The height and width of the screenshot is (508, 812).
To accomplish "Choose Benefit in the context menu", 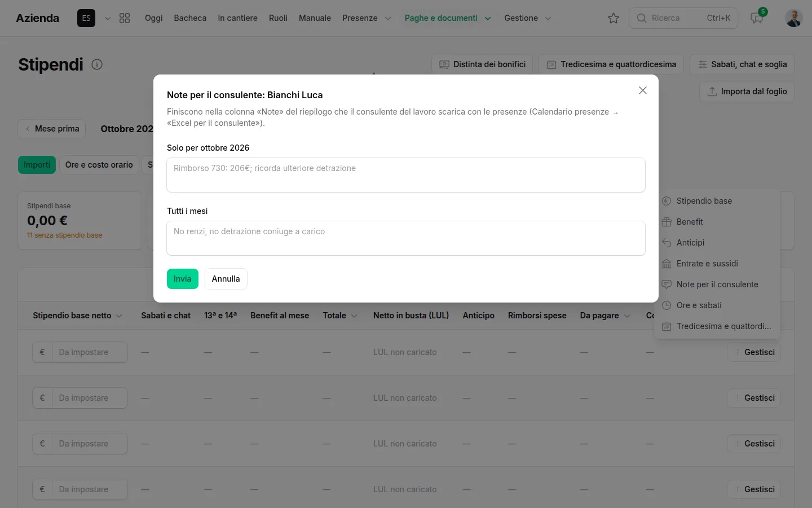I will pyautogui.click(x=717, y=222).
